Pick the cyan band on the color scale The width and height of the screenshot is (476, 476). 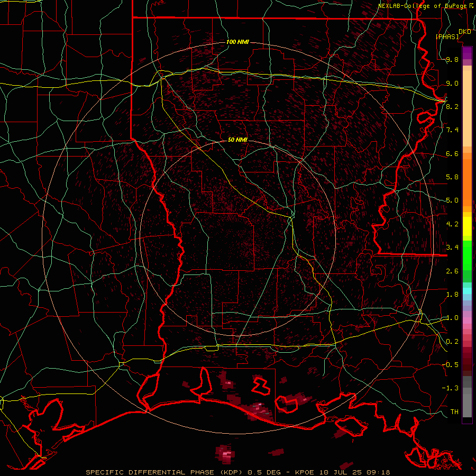467,290
